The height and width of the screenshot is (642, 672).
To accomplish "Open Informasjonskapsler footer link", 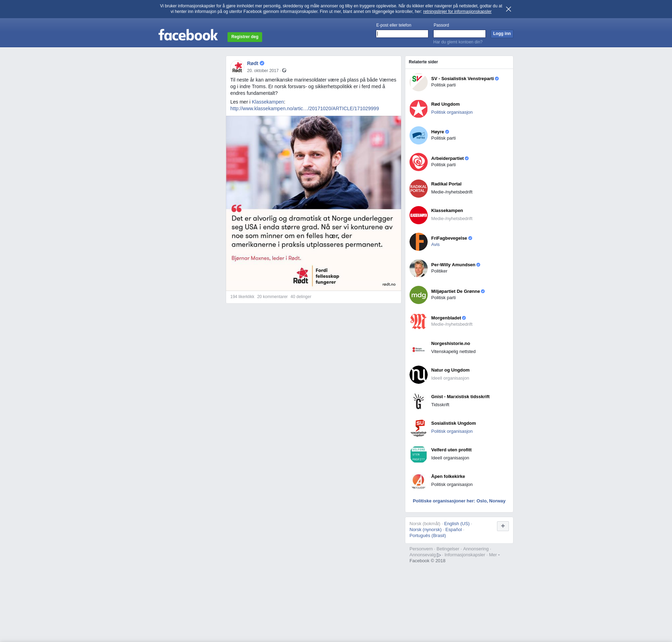I will [465, 555].
